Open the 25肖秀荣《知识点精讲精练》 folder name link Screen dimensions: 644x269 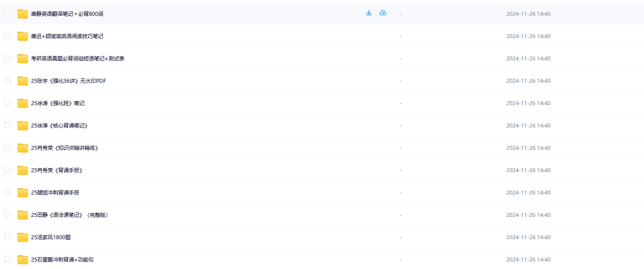pyautogui.click(x=65, y=148)
